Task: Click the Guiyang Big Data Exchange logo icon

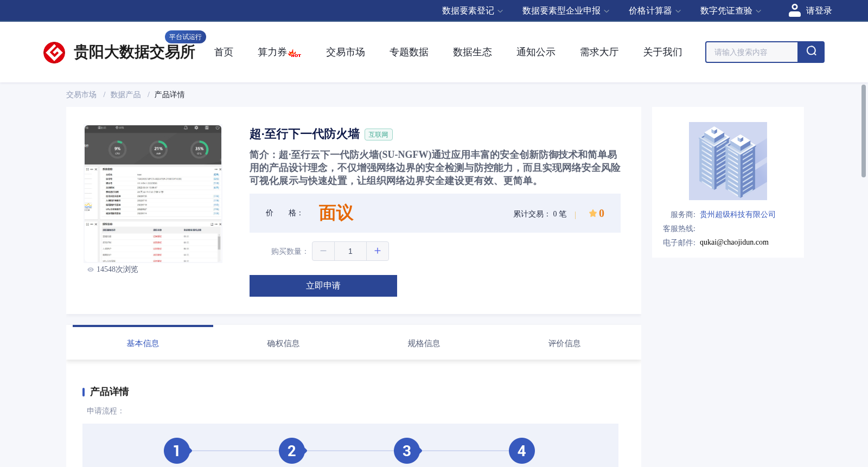Action: click(54, 53)
